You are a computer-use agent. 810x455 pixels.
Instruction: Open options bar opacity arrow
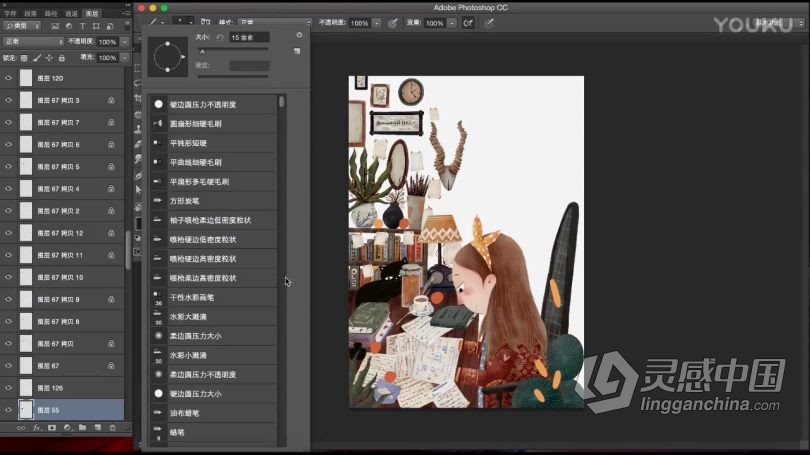point(377,23)
